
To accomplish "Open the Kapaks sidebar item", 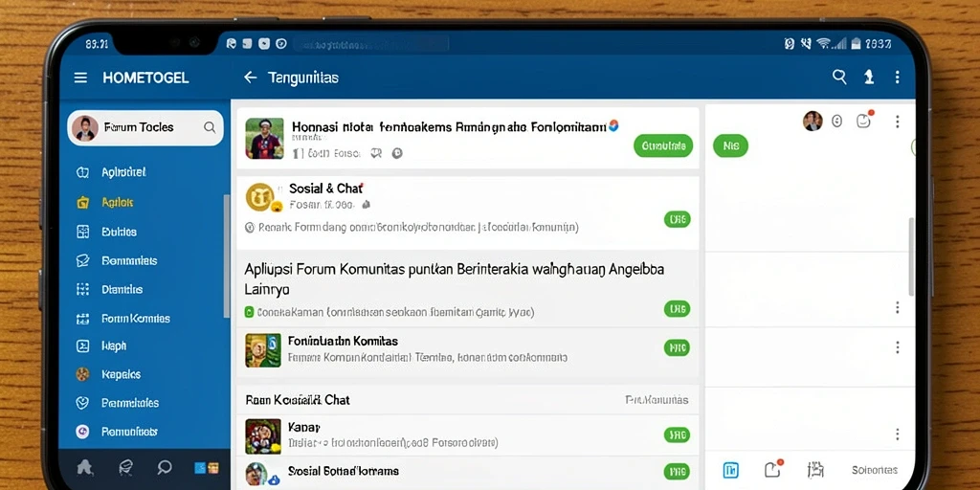I will coord(122,374).
